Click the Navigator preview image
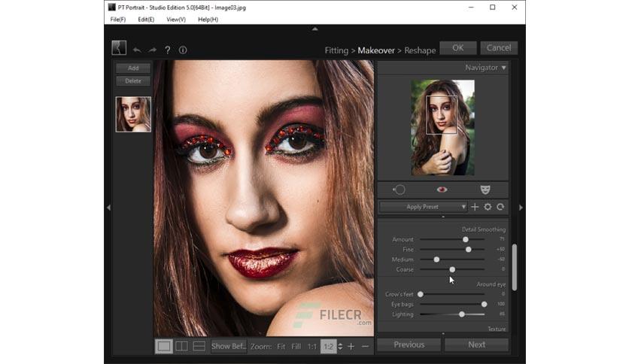 pos(443,128)
